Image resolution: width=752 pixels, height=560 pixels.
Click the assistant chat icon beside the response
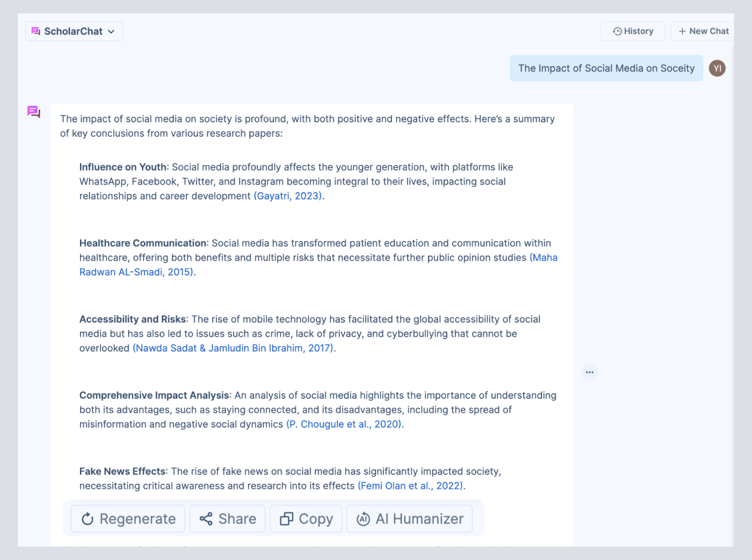coord(33,112)
